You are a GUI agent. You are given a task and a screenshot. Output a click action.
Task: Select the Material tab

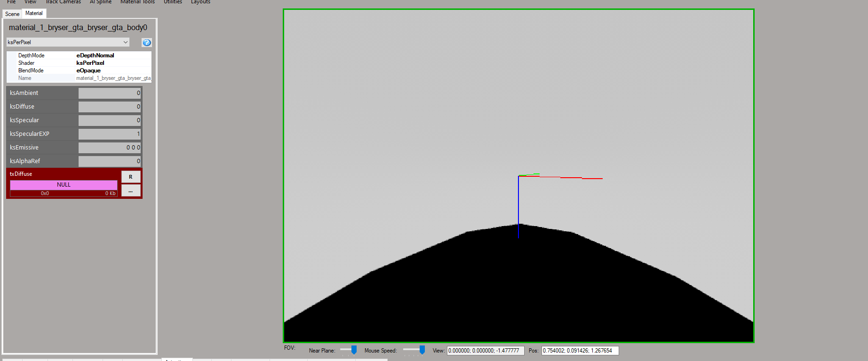34,13
